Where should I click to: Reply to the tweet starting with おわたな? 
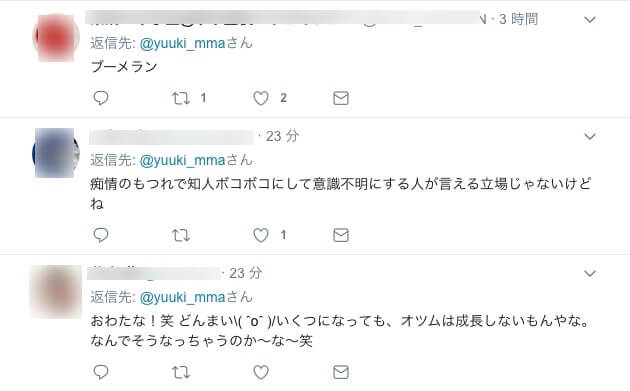pyautogui.click(x=101, y=372)
